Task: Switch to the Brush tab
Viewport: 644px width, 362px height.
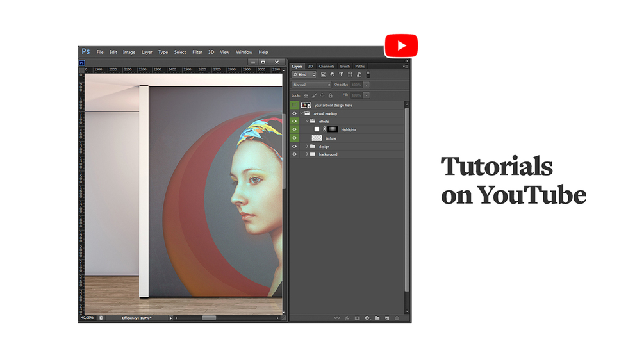Action: point(345,66)
